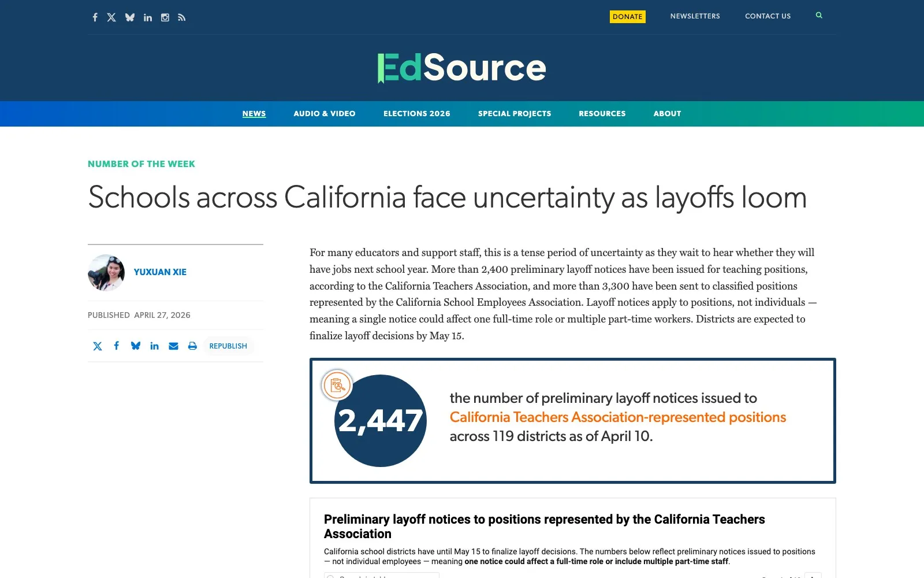
Task: Open the X icon in the header
Action: [x=111, y=17]
